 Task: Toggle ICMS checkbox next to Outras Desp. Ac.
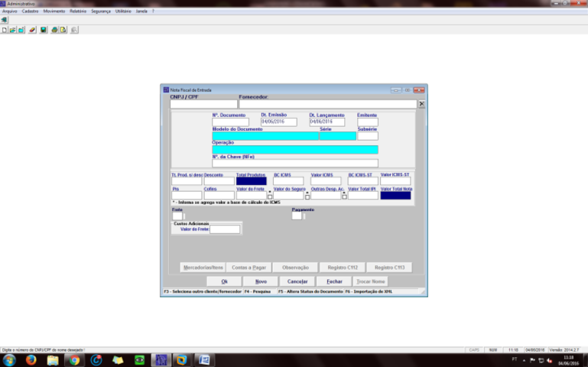[x=344, y=196]
